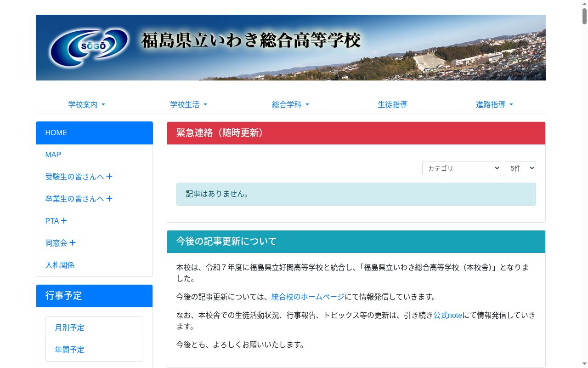Image resolution: width=588 pixels, height=368 pixels.
Task: Click the 今後とも、よろしくお願いいたします。 text
Action: click(x=241, y=345)
